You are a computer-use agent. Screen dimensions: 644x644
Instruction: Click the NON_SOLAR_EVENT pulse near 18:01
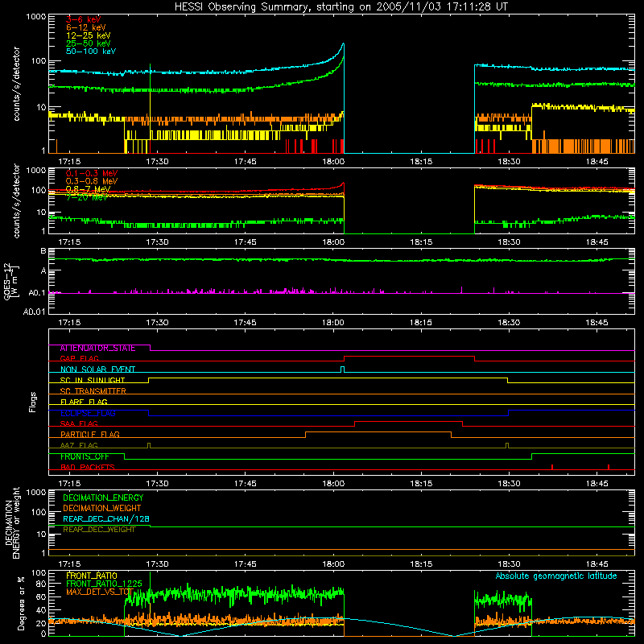pyautogui.click(x=343, y=369)
